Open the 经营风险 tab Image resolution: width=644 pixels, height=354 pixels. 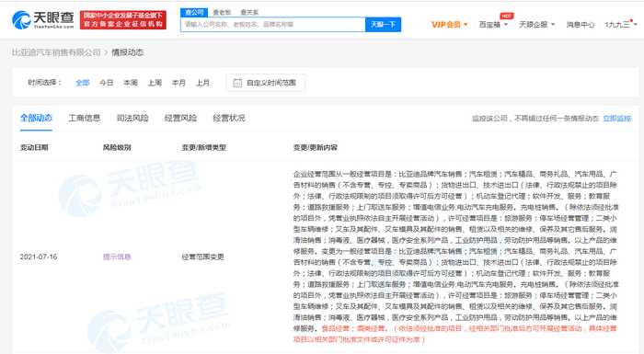coord(180,119)
